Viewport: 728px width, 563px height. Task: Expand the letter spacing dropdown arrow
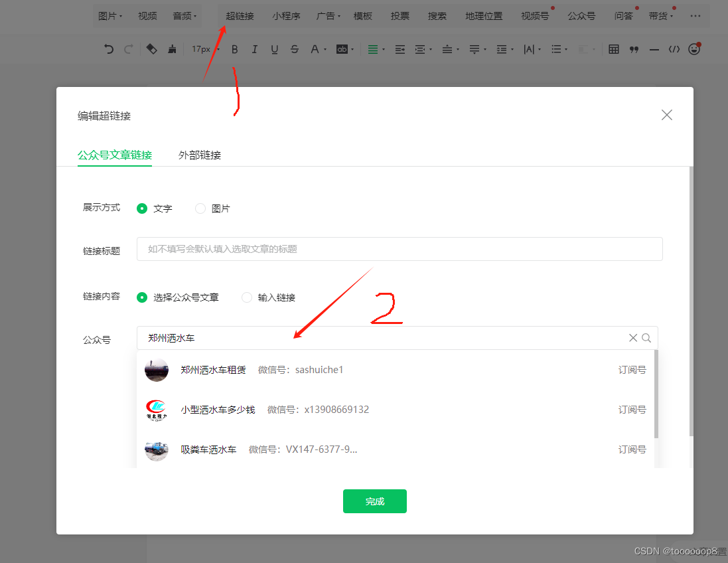[x=540, y=49]
